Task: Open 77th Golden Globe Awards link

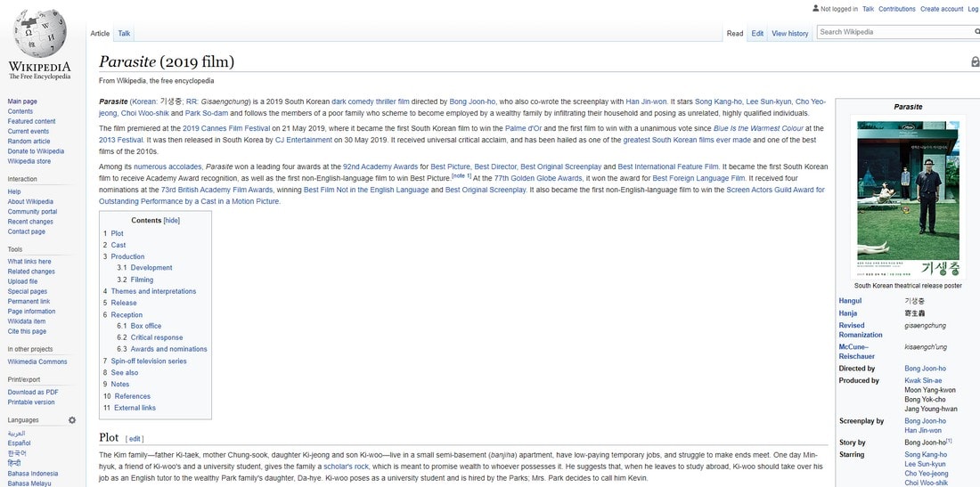Action: (538, 179)
